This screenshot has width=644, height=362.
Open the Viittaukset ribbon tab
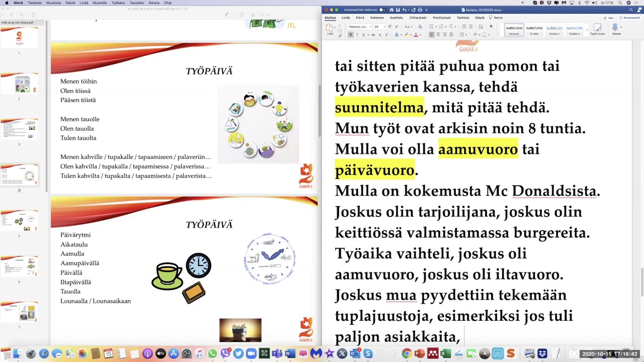(x=418, y=18)
